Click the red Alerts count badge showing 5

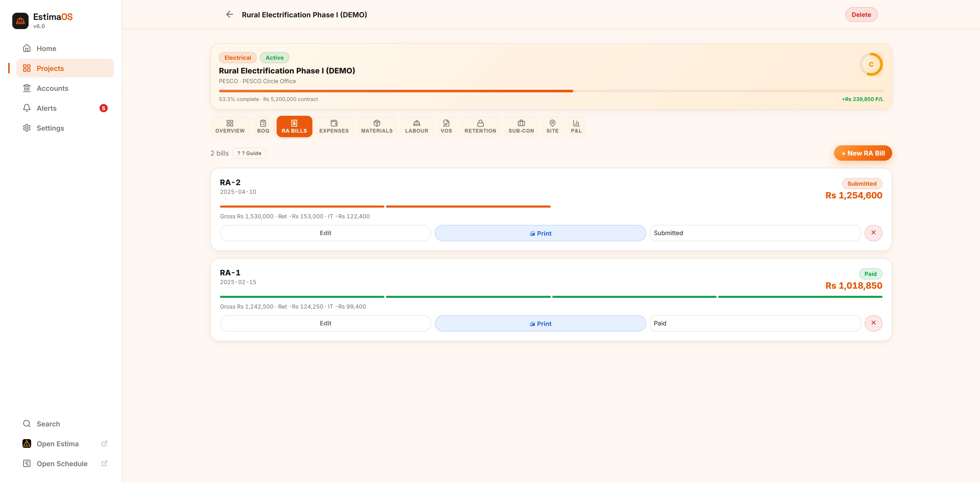[x=103, y=108]
